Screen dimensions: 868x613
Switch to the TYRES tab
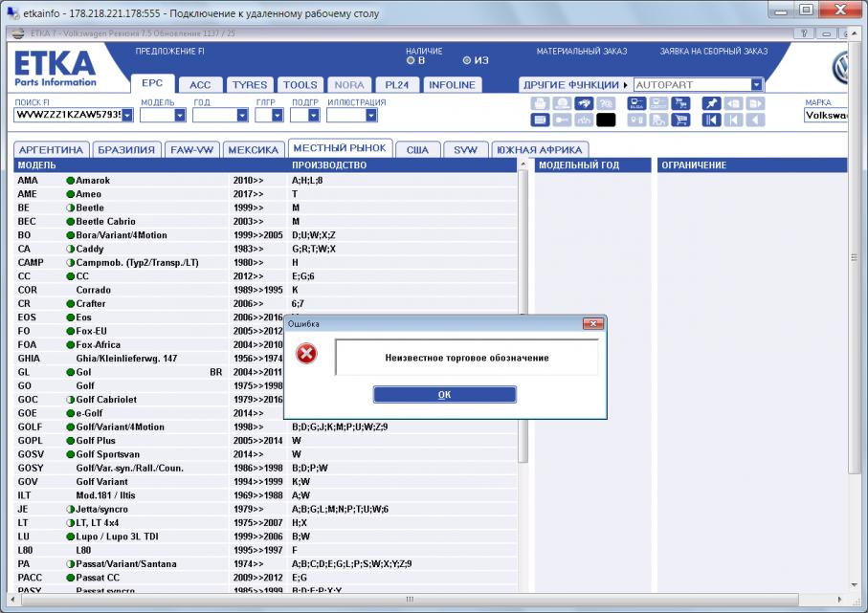[250, 85]
